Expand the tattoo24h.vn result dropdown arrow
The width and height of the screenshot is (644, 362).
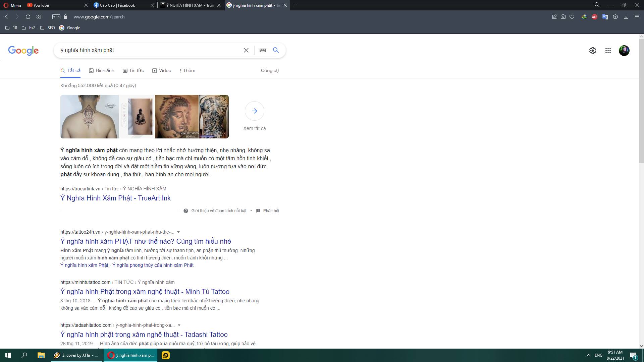point(178,232)
